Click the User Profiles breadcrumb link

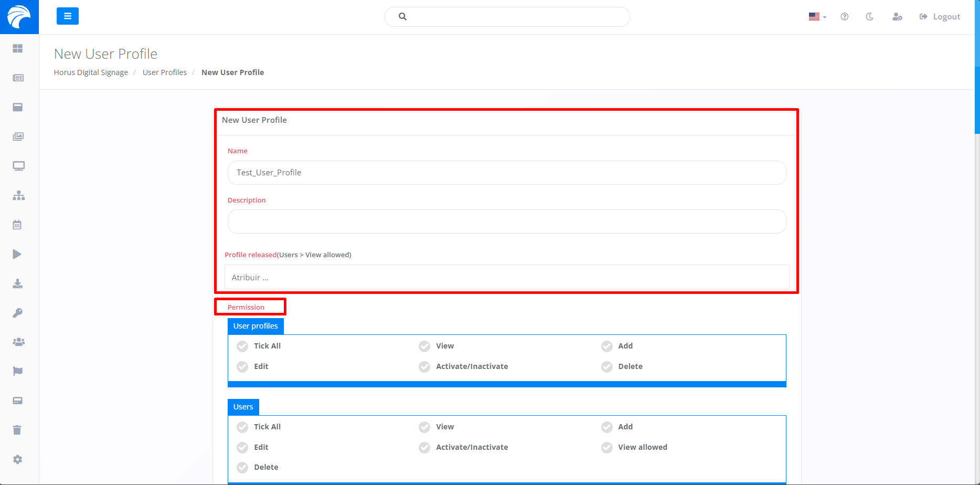pos(165,72)
